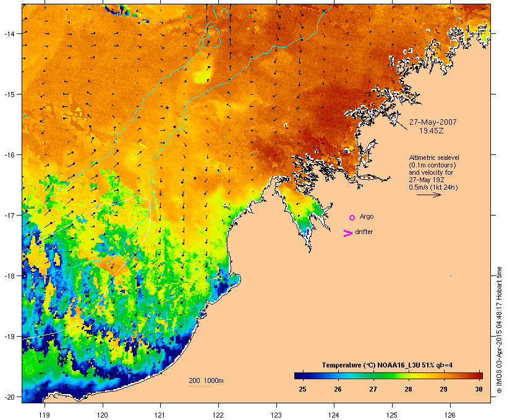Click dark blue end of temperature colorbar
This screenshot has width=507, height=420.
298,376
